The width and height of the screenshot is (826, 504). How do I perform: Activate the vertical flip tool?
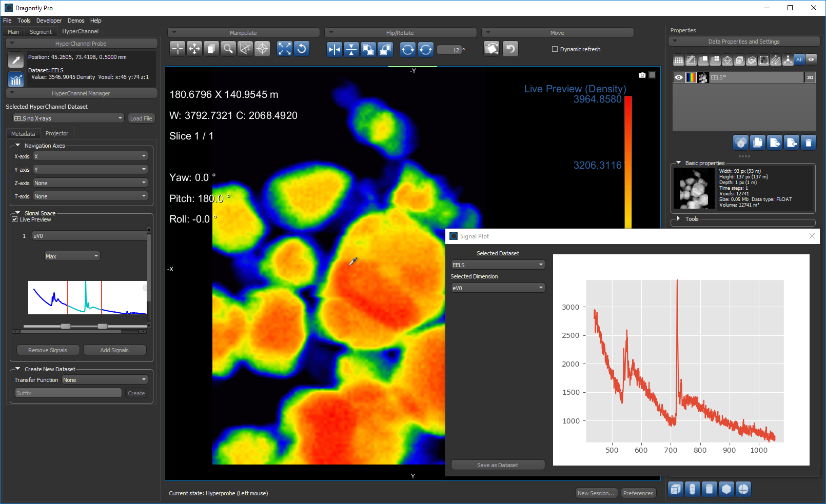(351, 49)
